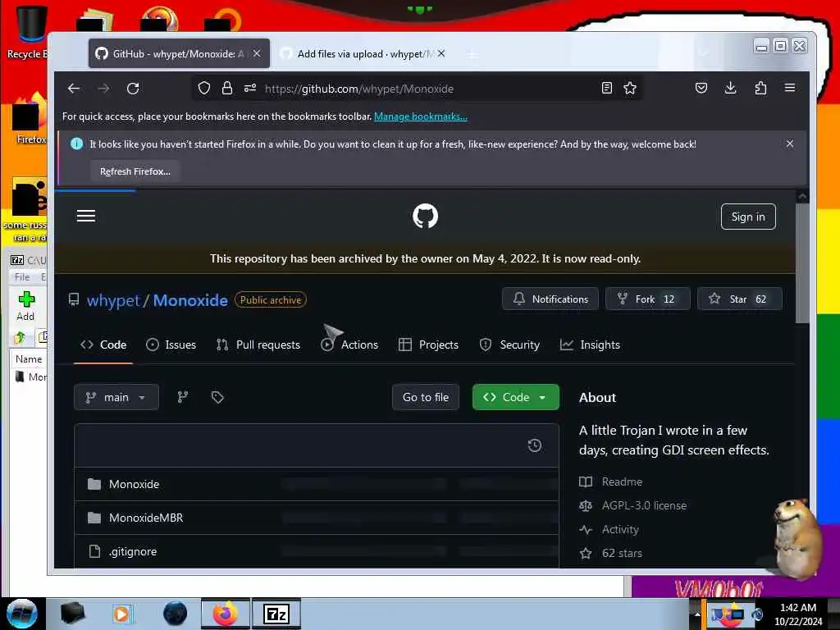Click the Notifications button
Screen dimensions: 840x630
point(550,299)
